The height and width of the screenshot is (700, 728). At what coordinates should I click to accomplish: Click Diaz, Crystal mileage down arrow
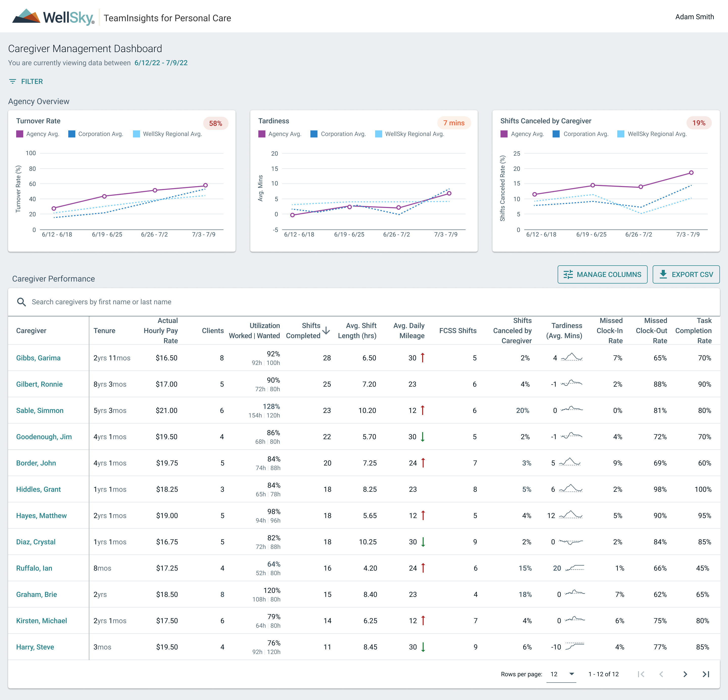[423, 542]
